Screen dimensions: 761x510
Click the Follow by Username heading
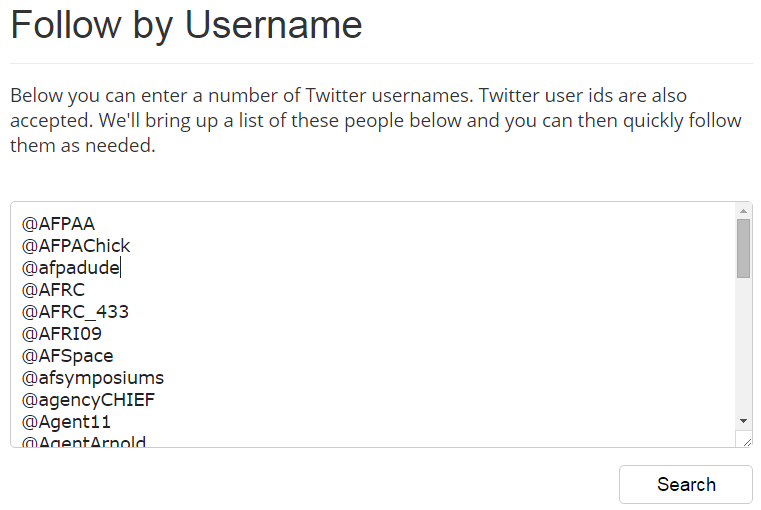[186, 25]
